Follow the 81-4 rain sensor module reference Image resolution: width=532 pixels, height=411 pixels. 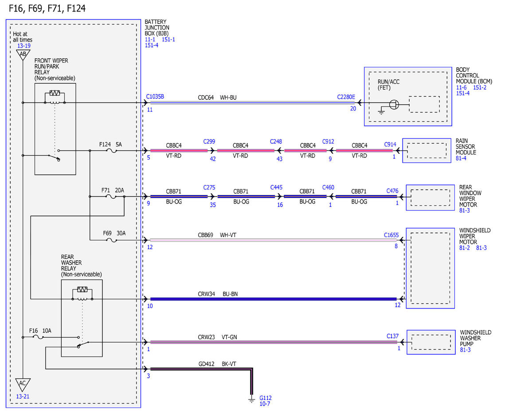tap(461, 158)
